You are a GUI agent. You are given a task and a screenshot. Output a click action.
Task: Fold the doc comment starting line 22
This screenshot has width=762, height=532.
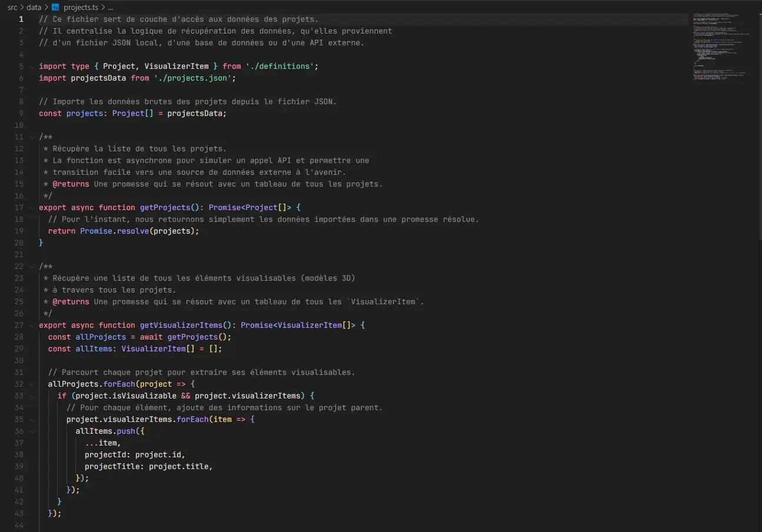pos(31,266)
